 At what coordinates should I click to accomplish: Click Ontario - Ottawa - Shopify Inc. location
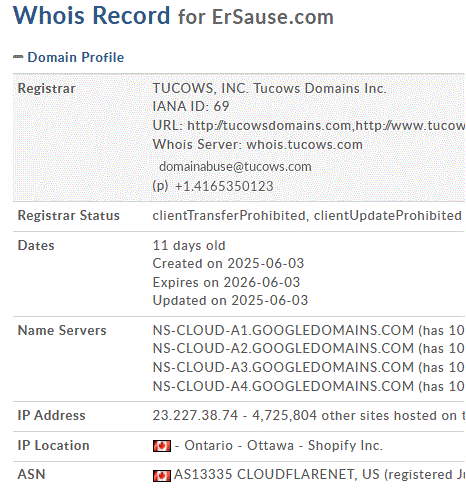283,446
